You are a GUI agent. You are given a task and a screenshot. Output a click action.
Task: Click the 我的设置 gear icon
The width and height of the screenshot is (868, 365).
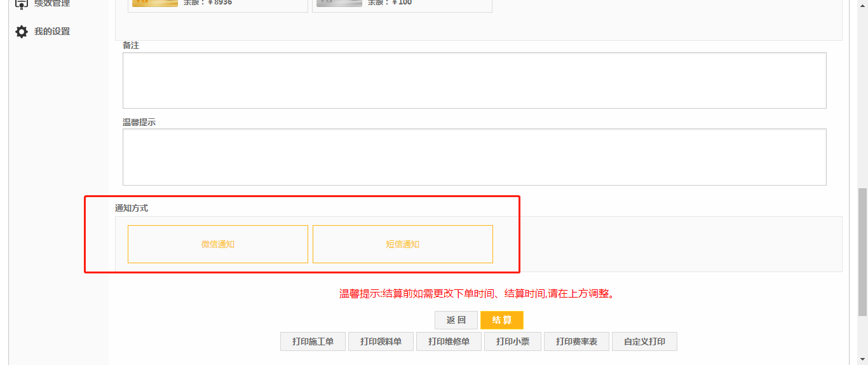tap(22, 32)
